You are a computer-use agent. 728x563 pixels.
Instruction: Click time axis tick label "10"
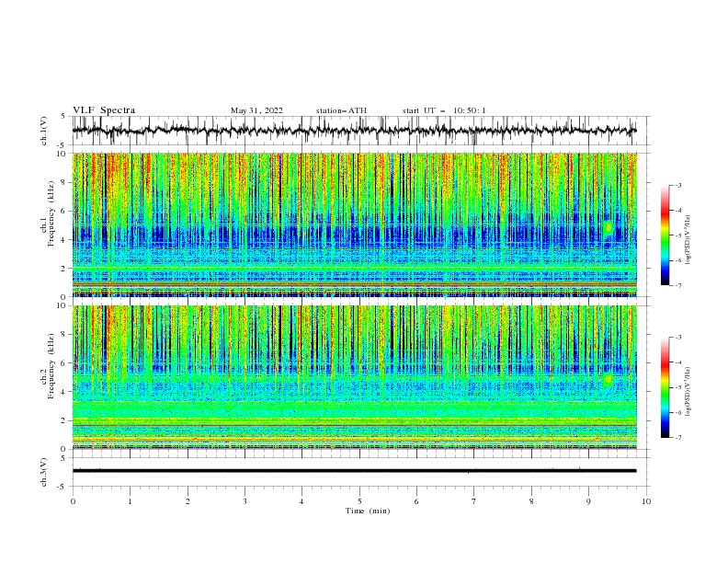(x=646, y=501)
